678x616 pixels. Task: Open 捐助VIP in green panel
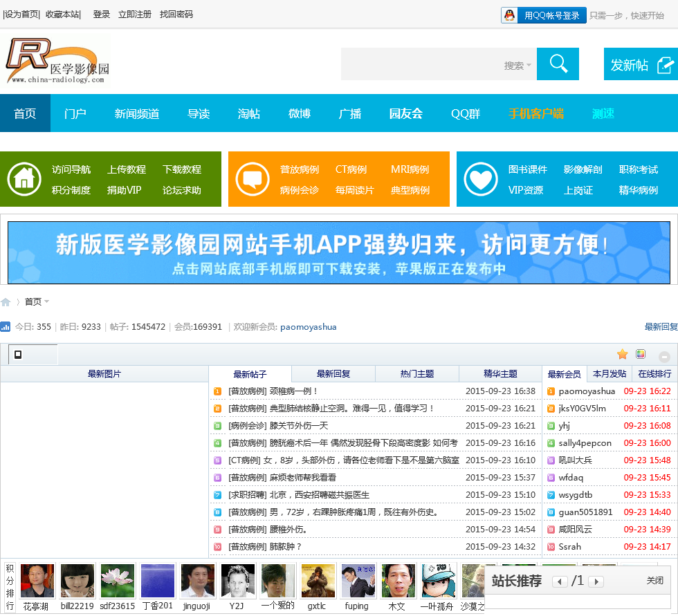click(124, 190)
